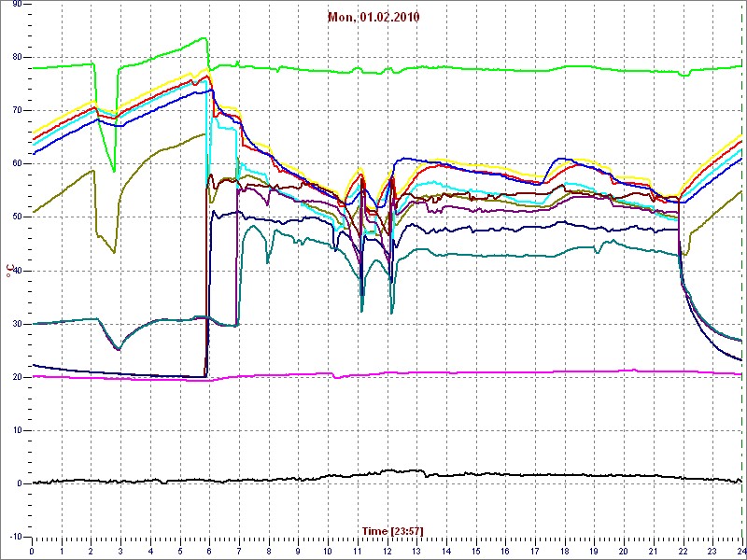Click hour label 1 on time axis
This screenshot has height=560, width=747.
62,551
